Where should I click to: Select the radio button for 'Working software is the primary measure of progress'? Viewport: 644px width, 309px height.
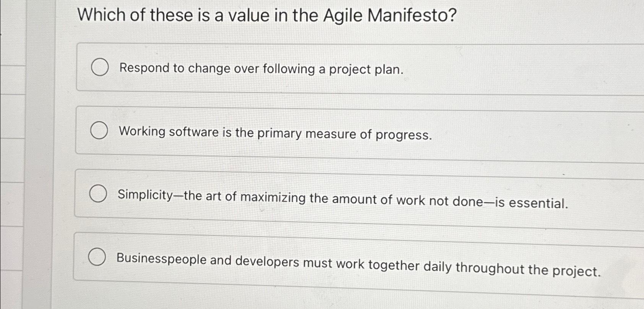[99, 131]
